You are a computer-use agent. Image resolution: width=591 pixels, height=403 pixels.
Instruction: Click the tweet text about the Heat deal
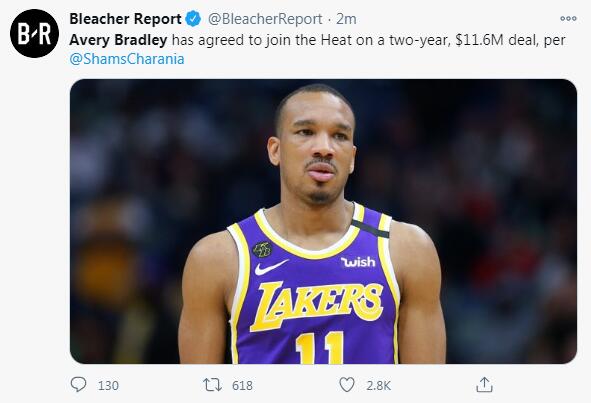point(317,49)
